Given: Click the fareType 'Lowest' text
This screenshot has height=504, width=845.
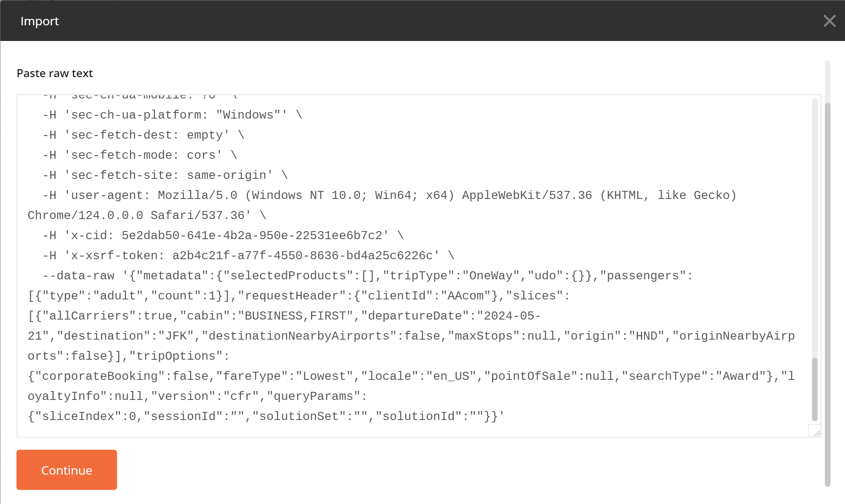Looking at the screenshot, I should pyautogui.click(x=324, y=376).
